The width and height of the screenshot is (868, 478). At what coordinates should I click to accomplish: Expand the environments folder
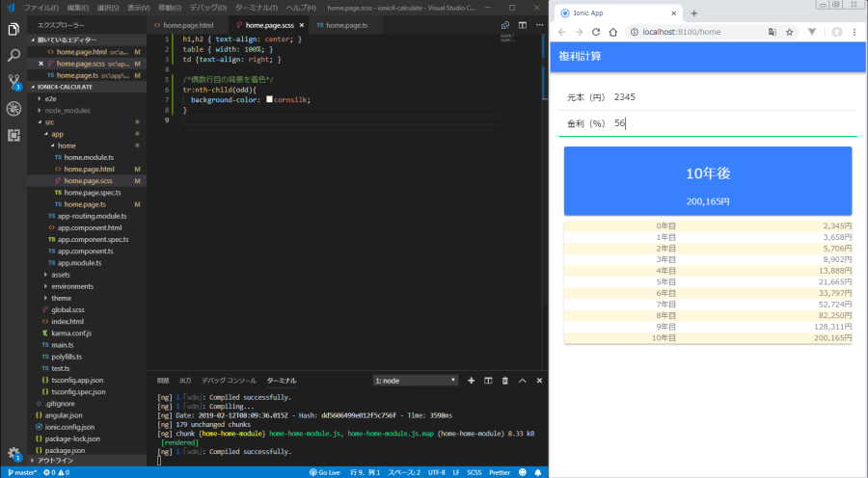point(71,286)
